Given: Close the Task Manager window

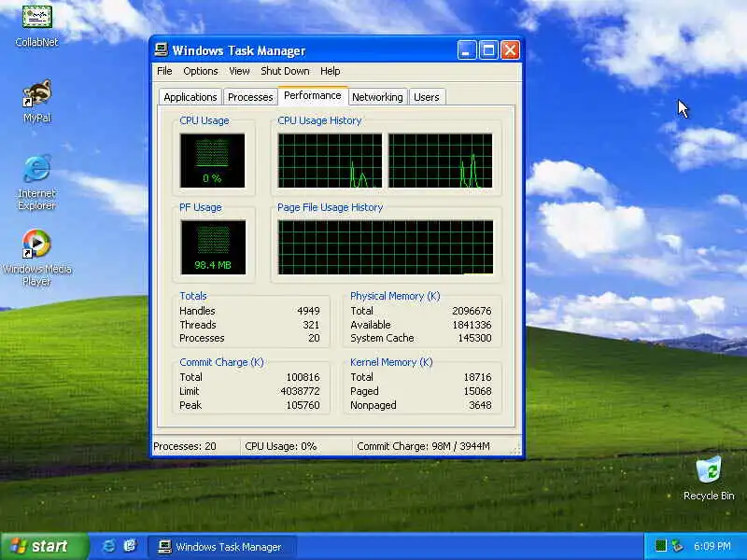Looking at the screenshot, I should [x=510, y=50].
